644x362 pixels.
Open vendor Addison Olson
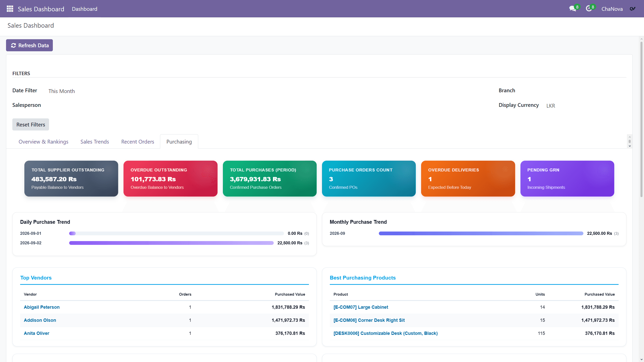point(40,320)
